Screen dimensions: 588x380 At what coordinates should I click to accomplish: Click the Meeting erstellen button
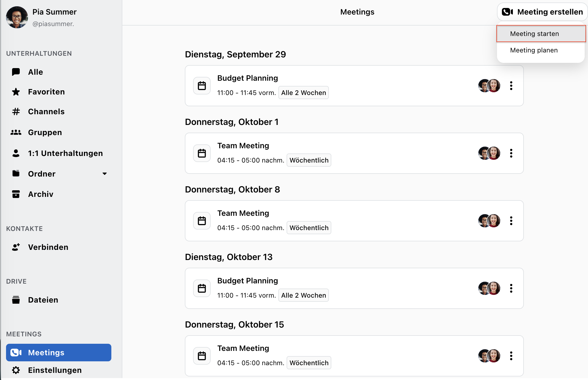(x=542, y=12)
